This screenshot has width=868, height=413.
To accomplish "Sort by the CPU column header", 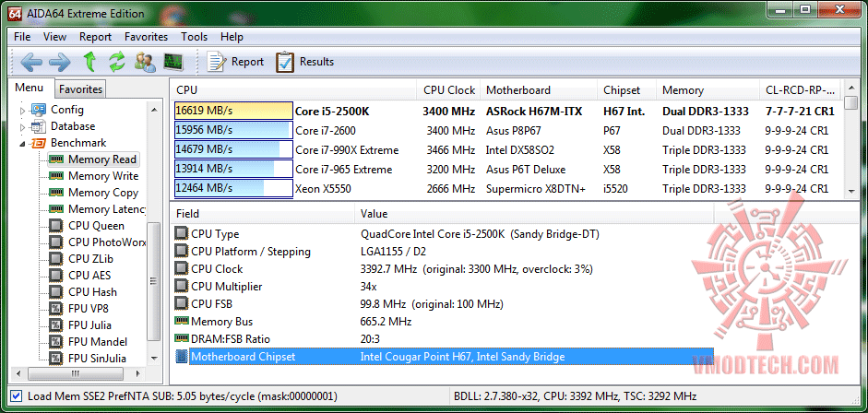I will [x=293, y=90].
